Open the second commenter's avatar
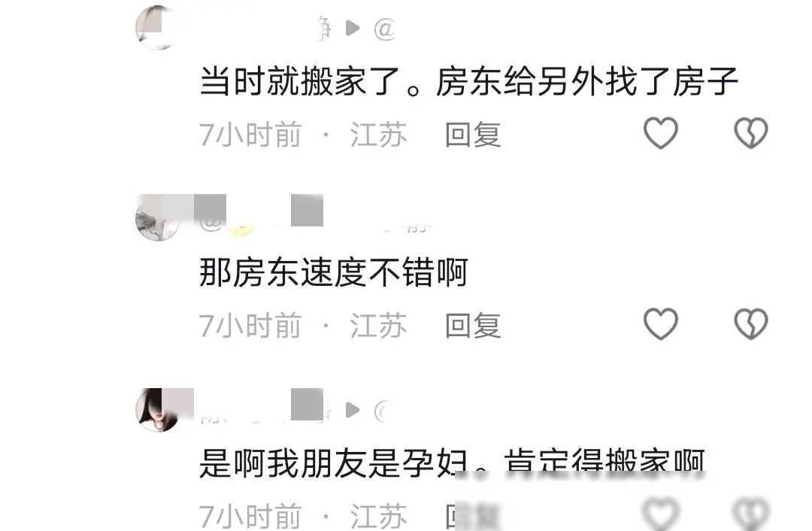812x531 pixels. [x=157, y=218]
